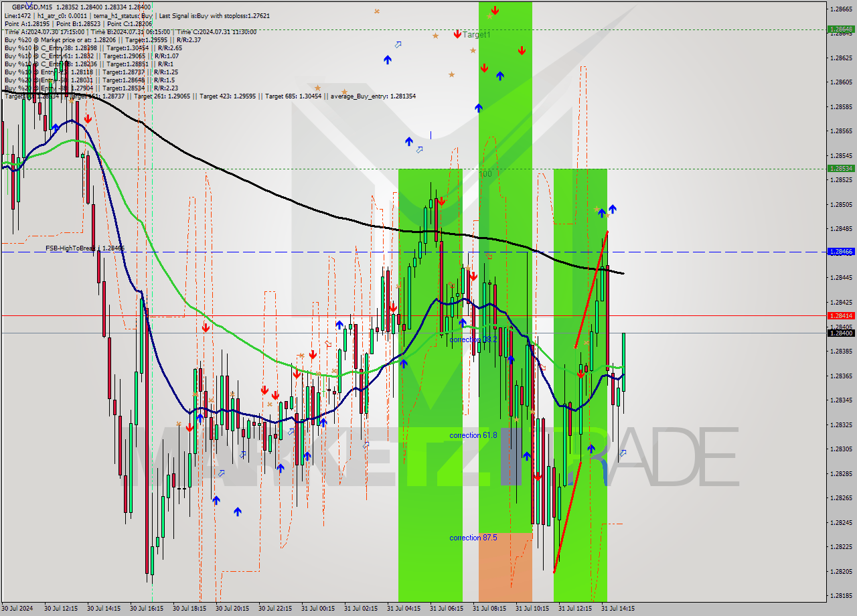The height and width of the screenshot is (616, 857).
Task: Click the 1.28265 price axis label
Action: [x=841, y=497]
